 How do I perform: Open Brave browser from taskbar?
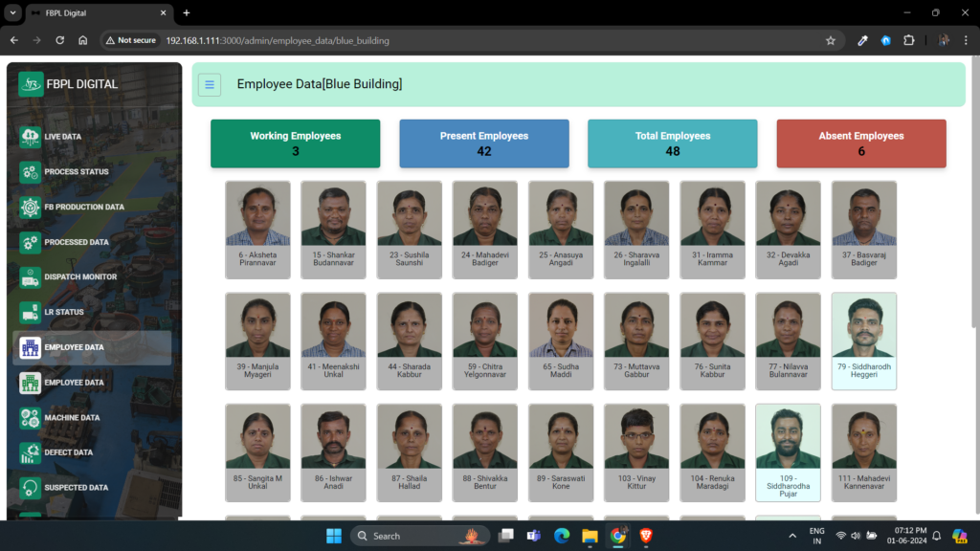coord(646,536)
